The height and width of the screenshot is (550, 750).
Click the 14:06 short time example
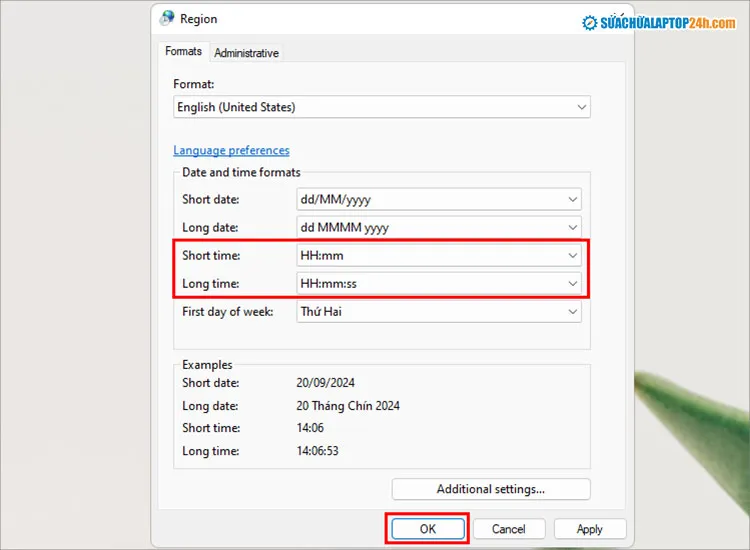point(312,428)
